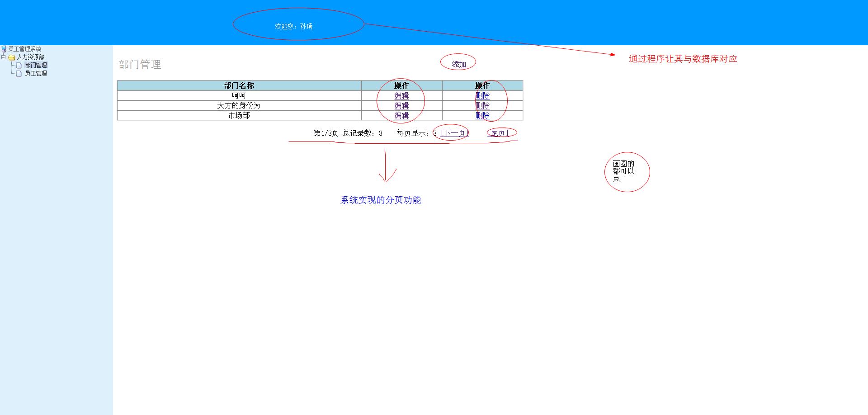
Task: Click the document icon next to 部门管理
Action: pos(19,65)
